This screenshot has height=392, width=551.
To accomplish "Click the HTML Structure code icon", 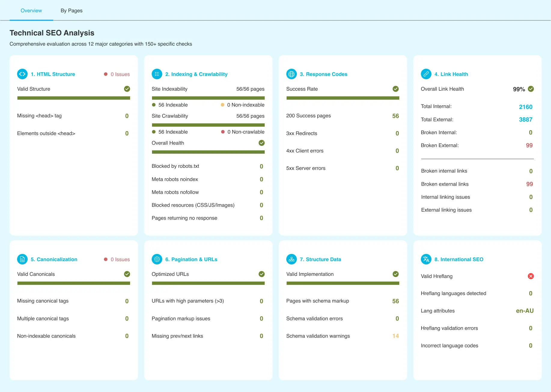I will click(x=22, y=74).
